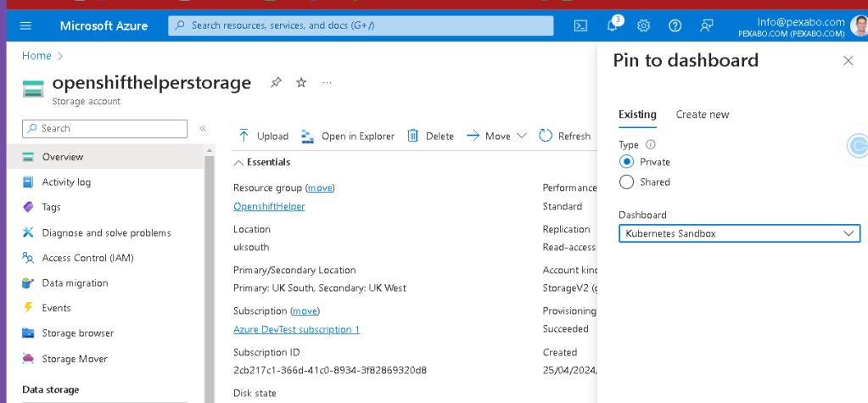Click the Succeeded provisioning state text
Image resolution: width=868 pixels, height=403 pixels.
pyautogui.click(x=565, y=329)
